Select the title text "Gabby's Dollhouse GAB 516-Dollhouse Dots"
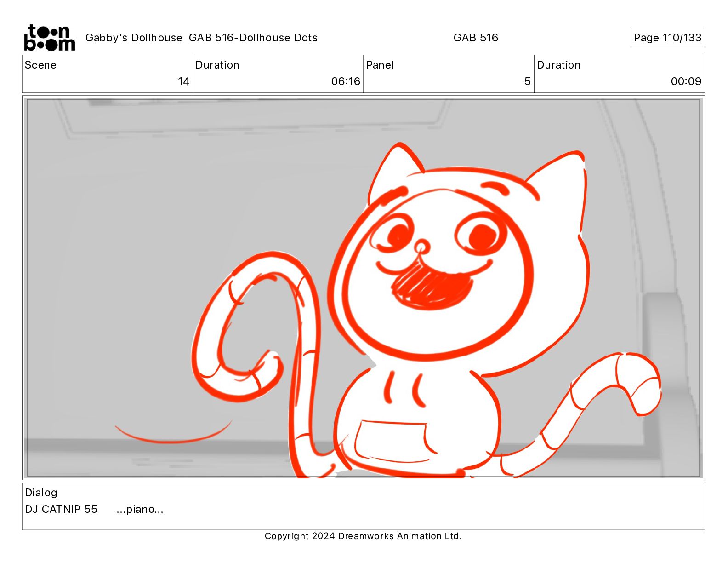728x563 pixels. click(x=201, y=38)
